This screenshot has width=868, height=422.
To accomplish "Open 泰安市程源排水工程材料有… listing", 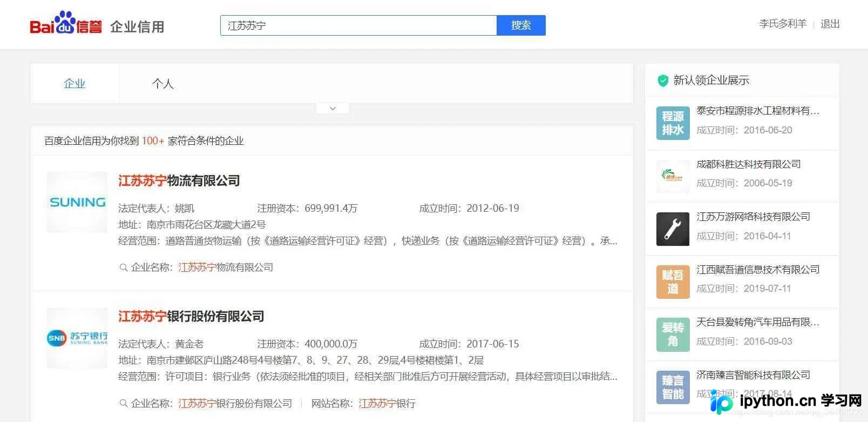I will 758,111.
